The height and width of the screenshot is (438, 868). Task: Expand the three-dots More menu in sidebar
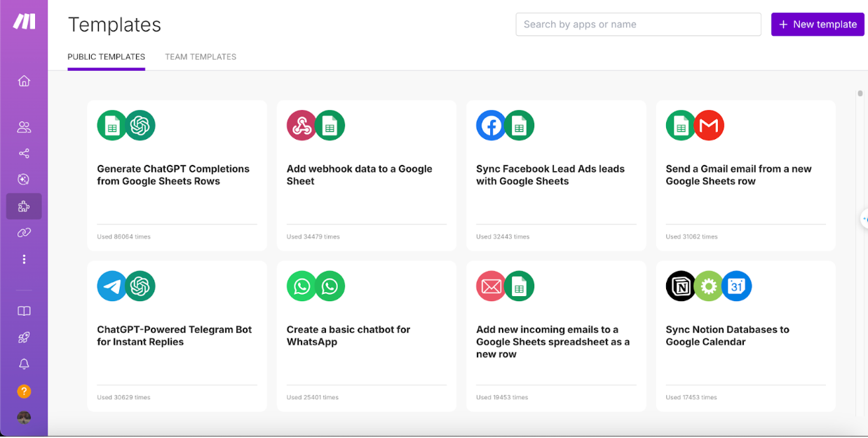click(x=24, y=259)
